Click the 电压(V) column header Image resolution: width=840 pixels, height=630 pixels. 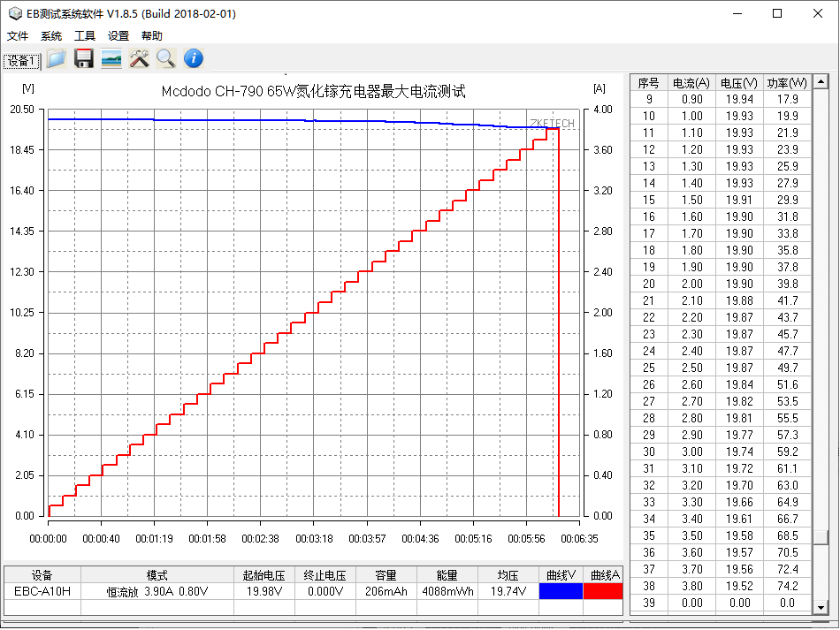click(738, 83)
